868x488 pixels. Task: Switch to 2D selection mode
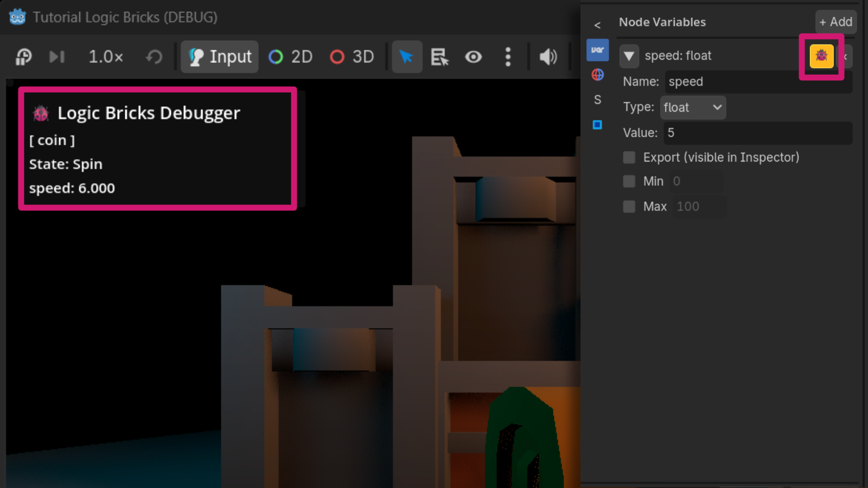[x=291, y=56]
